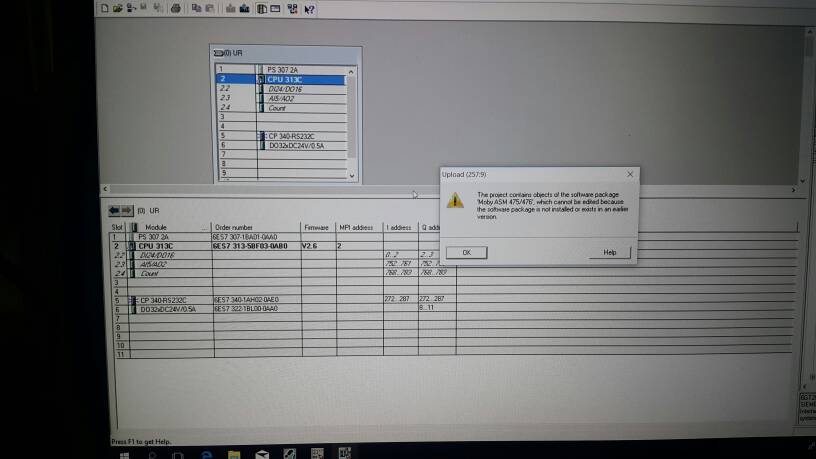This screenshot has width=816, height=459.
Task: Click the Open station online toolbar icon
Action: pyautogui.click(x=131, y=8)
